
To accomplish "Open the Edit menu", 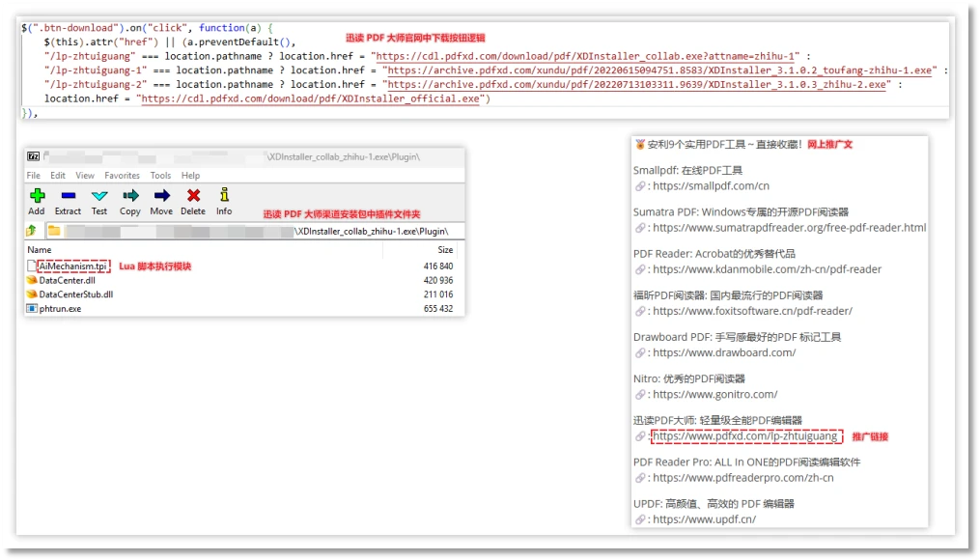I will coord(58,176).
